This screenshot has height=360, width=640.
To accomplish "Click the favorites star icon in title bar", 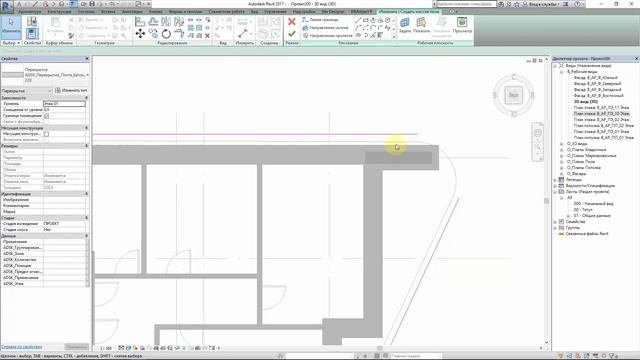I will tap(516, 4).
